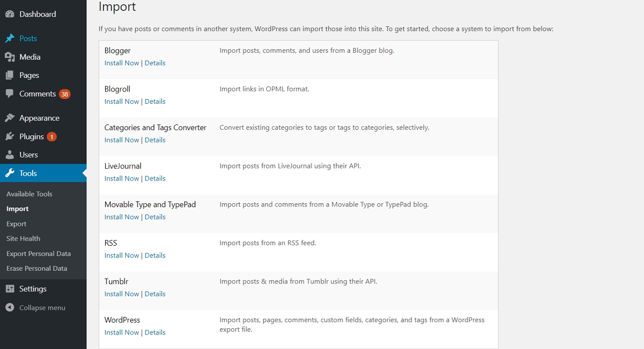Install the Blogroll importer now
This screenshot has height=349, width=644.
[121, 101]
